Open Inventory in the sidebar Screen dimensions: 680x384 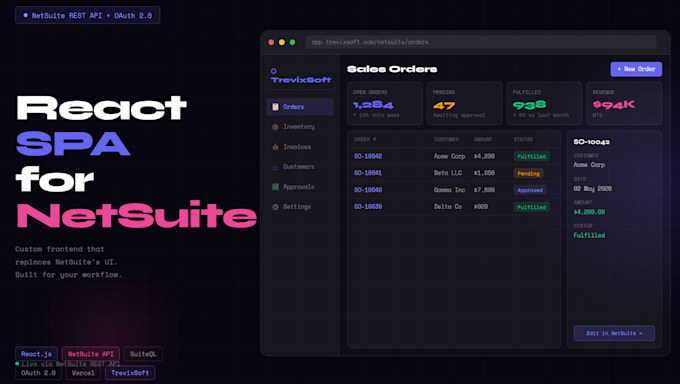click(300, 127)
